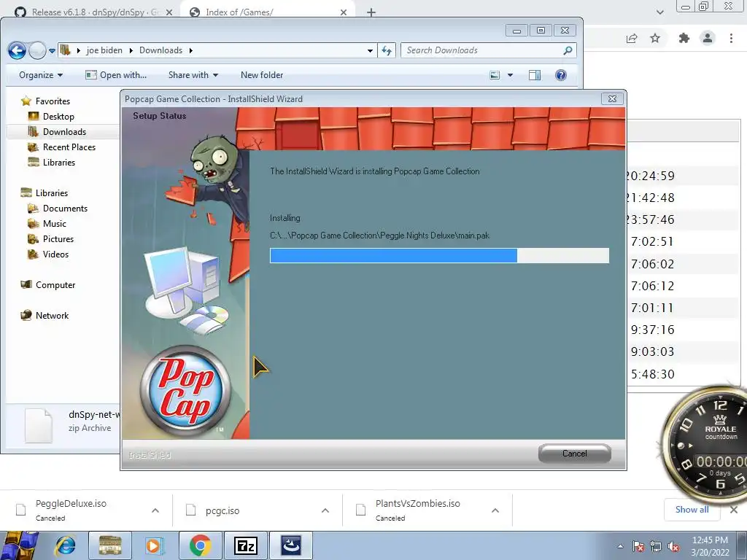
Task: Select Network in the navigation pane
Action: click(x=52, y=315)
